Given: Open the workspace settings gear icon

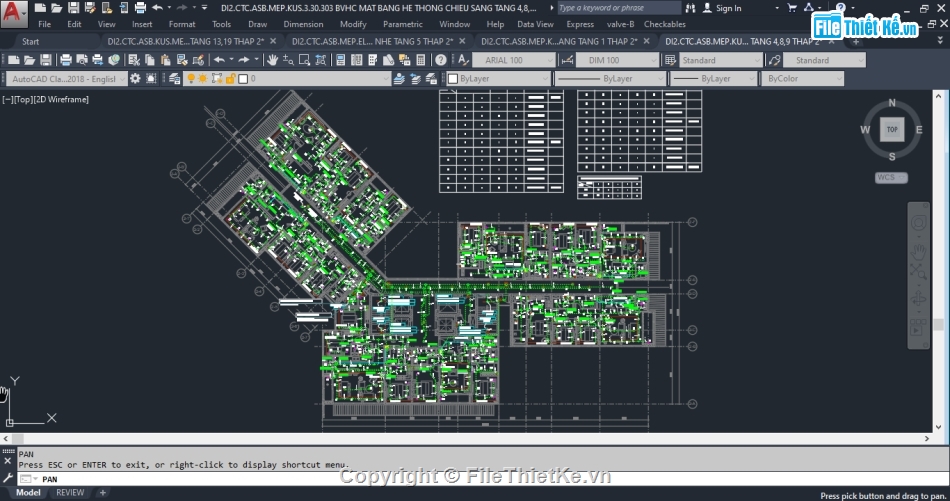Looking at the screenshot, I should click(x=135, y=78).
